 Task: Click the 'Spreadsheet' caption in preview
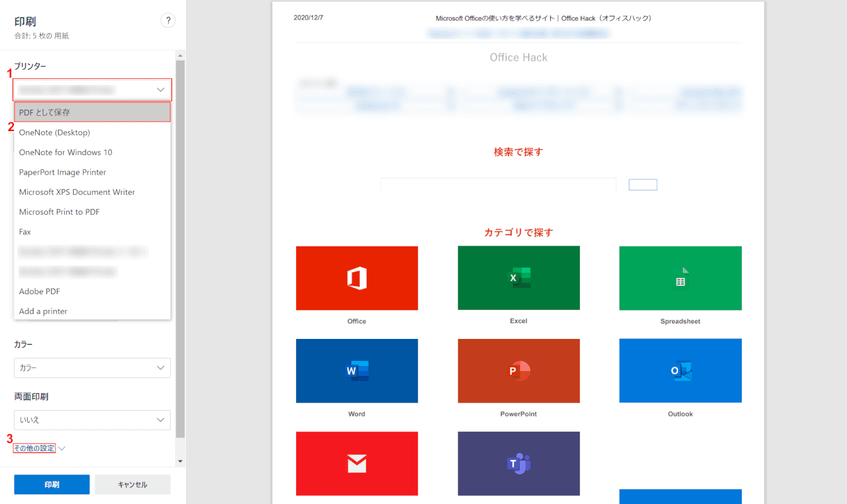tap(681, 321)
